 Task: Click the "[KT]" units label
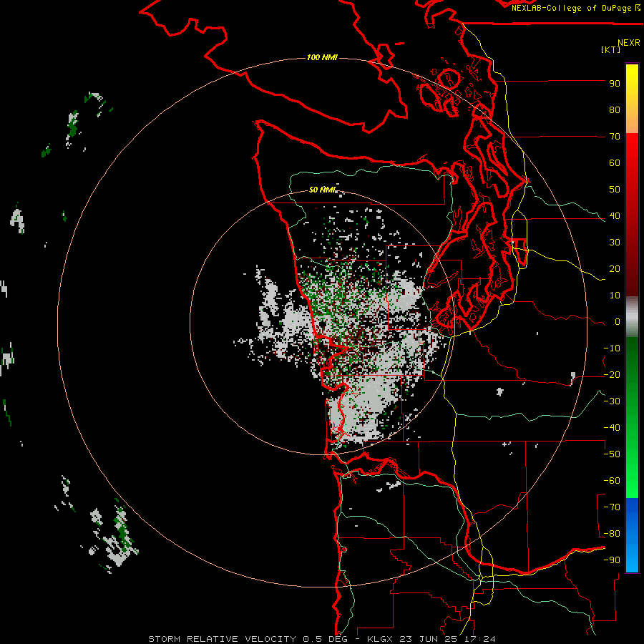click(x=610, y=49)
